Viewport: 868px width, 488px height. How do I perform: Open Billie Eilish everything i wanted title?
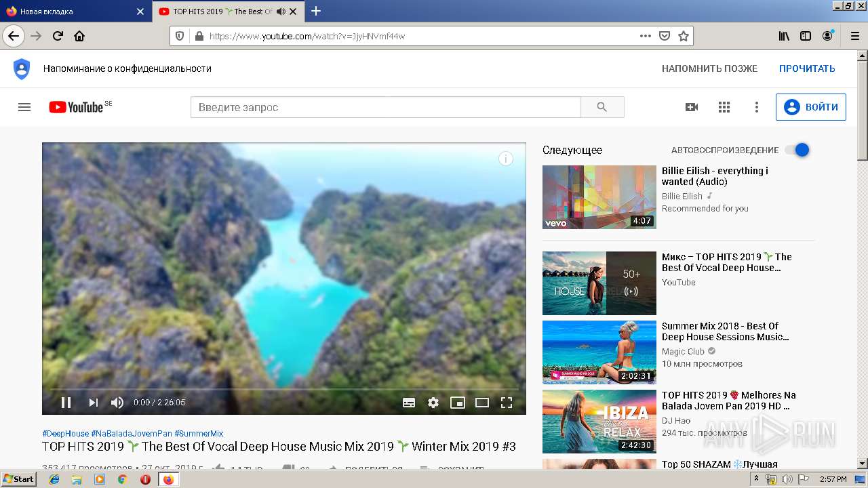click(715, 176)
